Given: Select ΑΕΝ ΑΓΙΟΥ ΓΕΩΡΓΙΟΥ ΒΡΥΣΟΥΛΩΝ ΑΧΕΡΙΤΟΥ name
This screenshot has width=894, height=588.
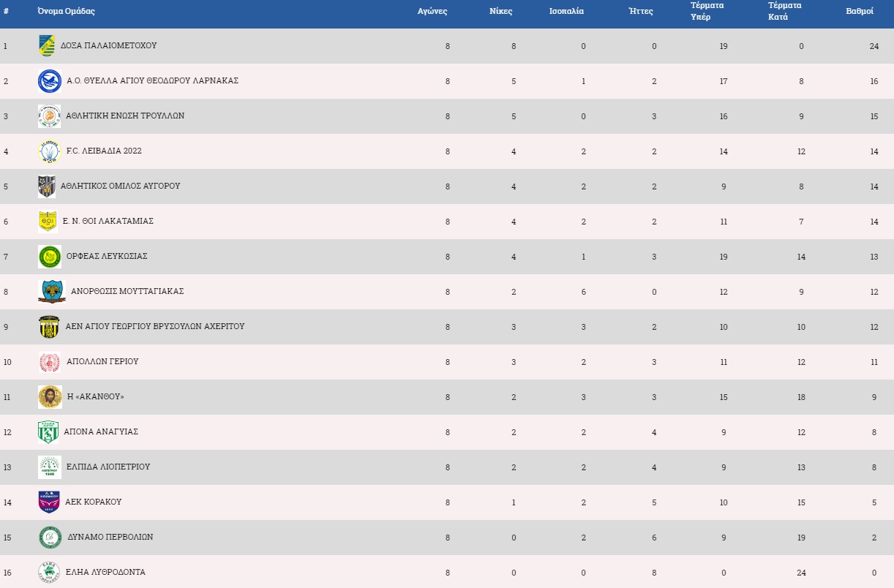Looking at the screenshot, I should click(155, 326).
